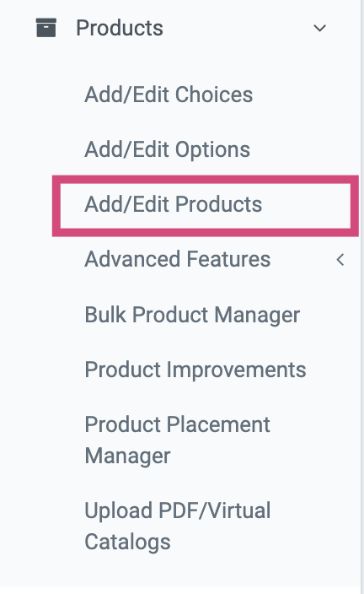The image size is (364, 594).
Task: Navigate to Product Improvements
Action: pyautogui.click(x=195, y=370)
